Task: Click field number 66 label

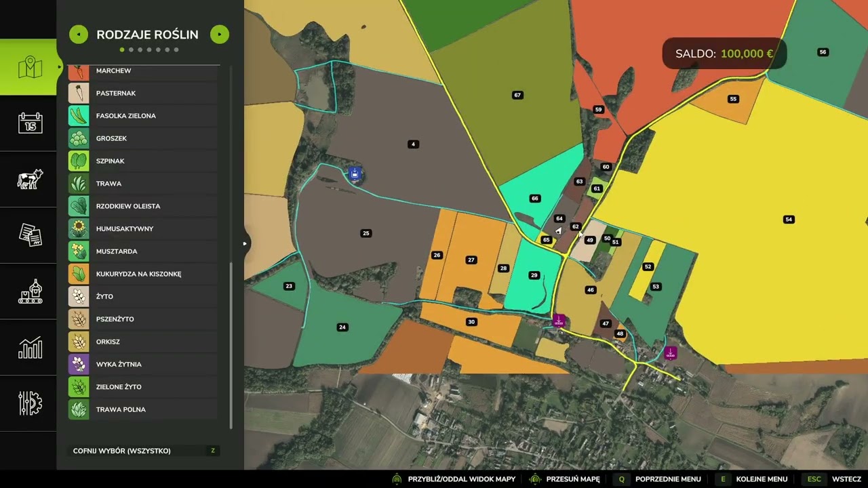Action: 535,199
